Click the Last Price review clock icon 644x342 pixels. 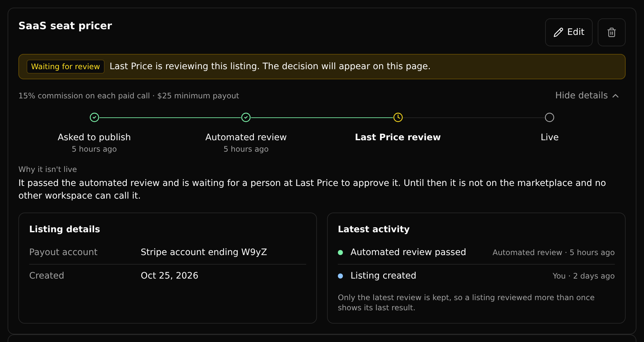coord(398,117)
